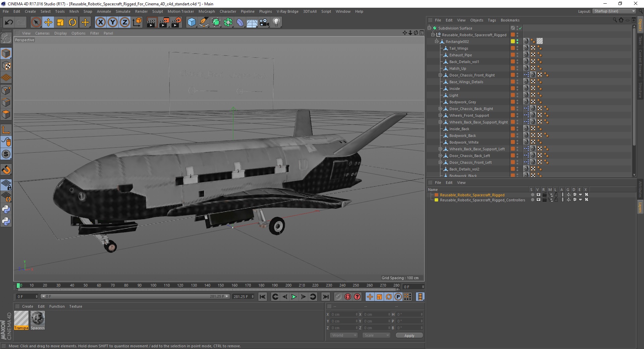Switch to Model mode in left palette

tap(6, 53)
